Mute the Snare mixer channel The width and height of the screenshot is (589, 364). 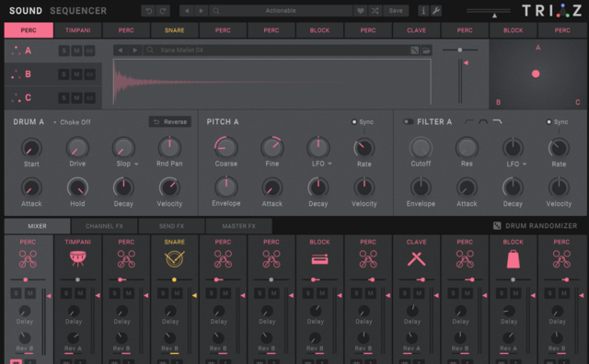tap(177, 293)
